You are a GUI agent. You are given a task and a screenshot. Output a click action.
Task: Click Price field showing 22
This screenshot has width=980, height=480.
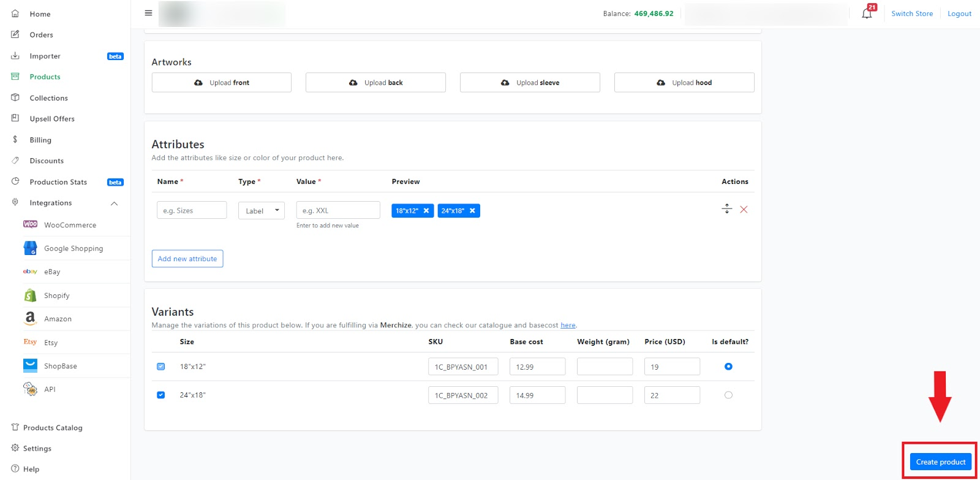[x=672, y=395]
